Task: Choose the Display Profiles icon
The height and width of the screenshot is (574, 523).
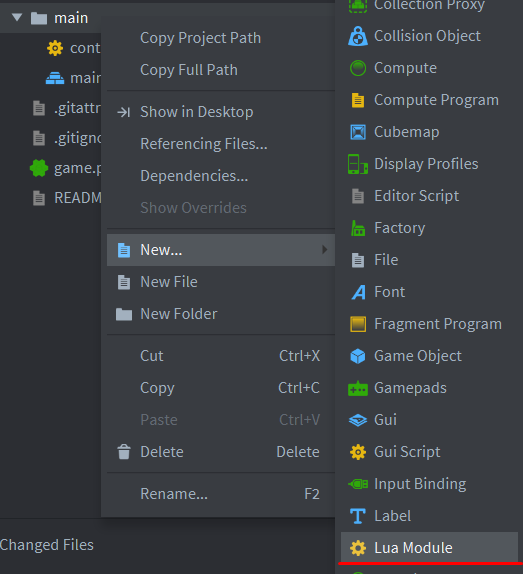Action: click(x=358, y=164)
